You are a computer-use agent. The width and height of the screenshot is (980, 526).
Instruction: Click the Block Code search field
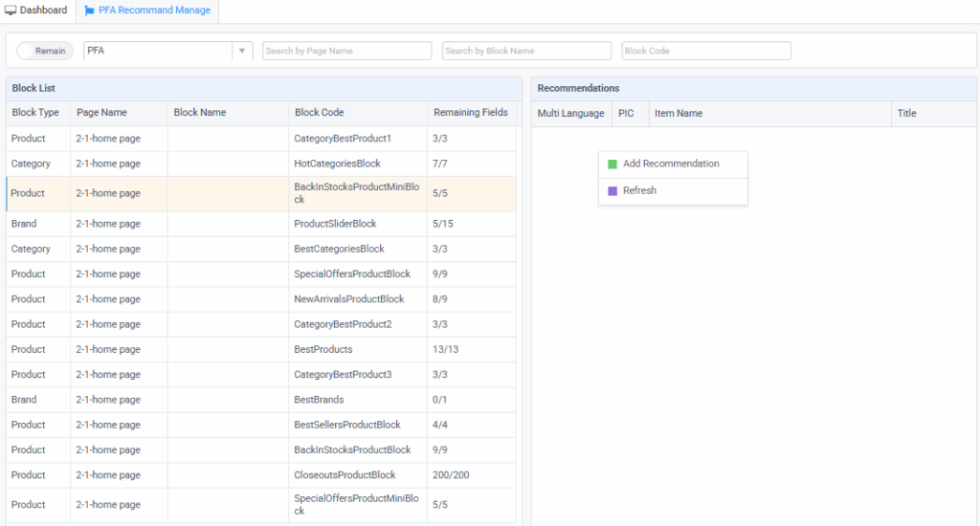tap(705, 51)
